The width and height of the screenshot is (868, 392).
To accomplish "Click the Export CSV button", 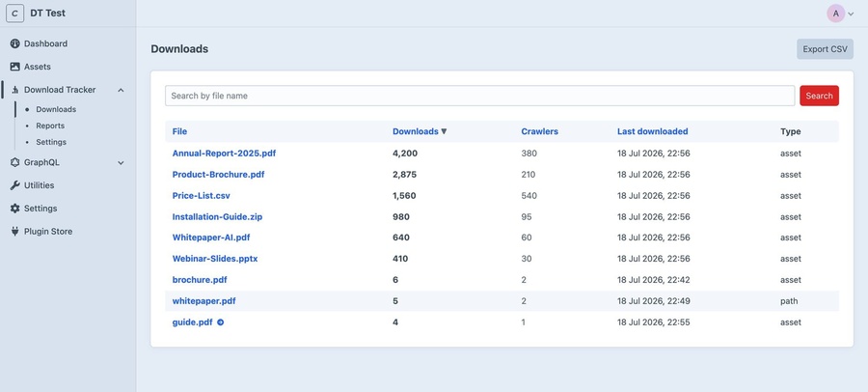I will tap(825, 49).
